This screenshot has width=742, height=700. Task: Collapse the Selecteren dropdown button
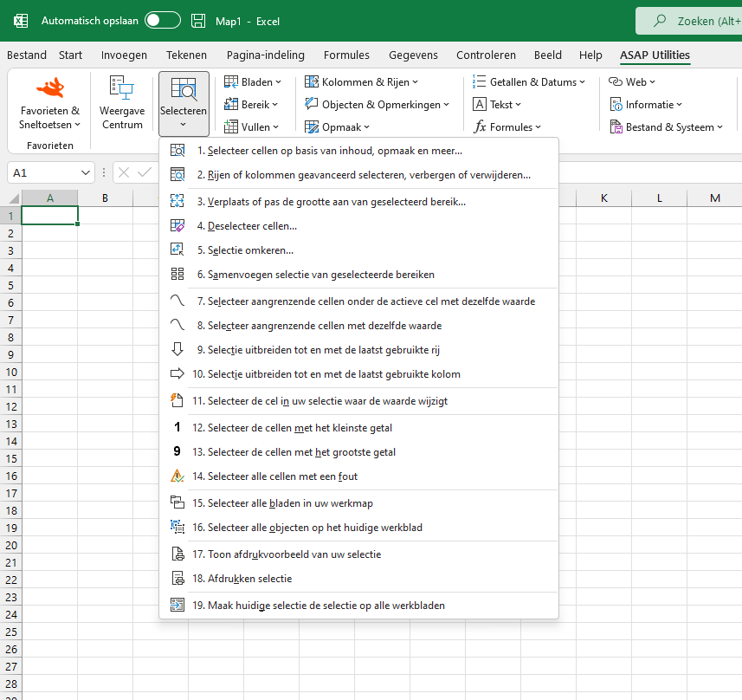(184, 103)
